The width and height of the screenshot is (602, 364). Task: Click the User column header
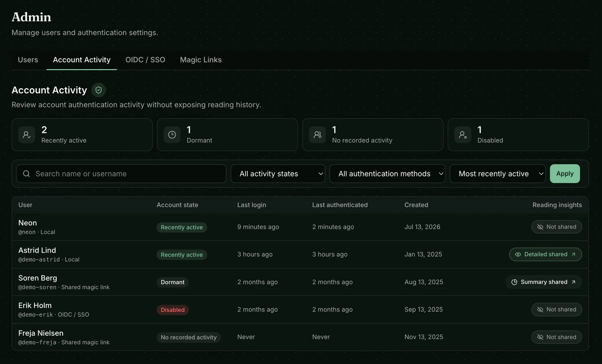point(26,205)
